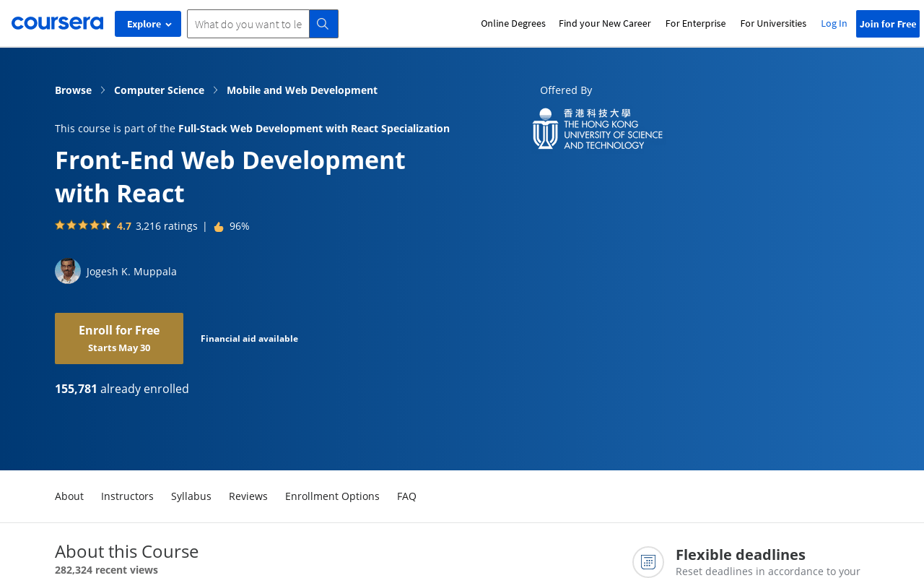Switch to the Syllabus tab
Image resolution: width=924 pixels, height=578 pixels.
pyautogui.click(x=191, y=496)
